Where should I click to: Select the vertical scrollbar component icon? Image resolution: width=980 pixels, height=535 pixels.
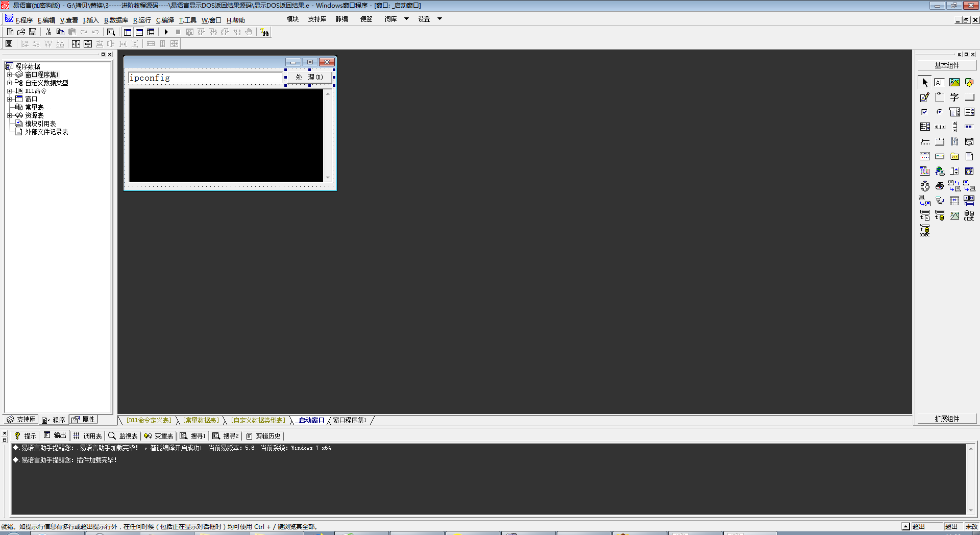954,127
